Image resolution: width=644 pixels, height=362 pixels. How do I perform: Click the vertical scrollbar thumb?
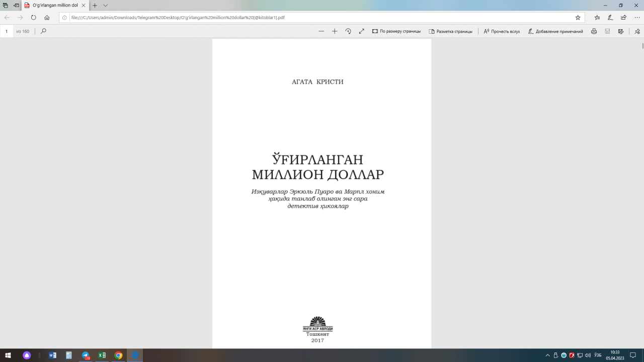tap(642, 46)
